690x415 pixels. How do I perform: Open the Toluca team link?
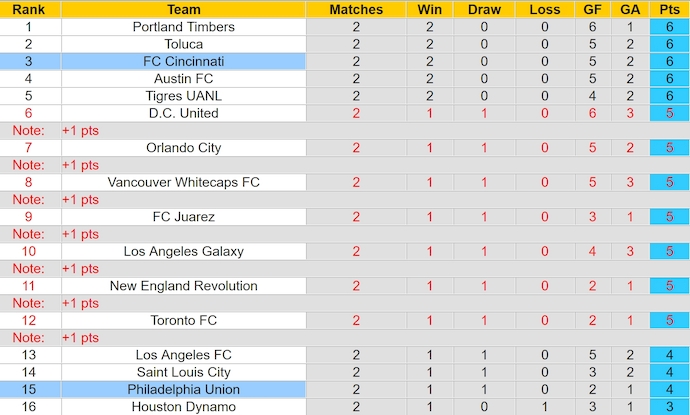184,44
